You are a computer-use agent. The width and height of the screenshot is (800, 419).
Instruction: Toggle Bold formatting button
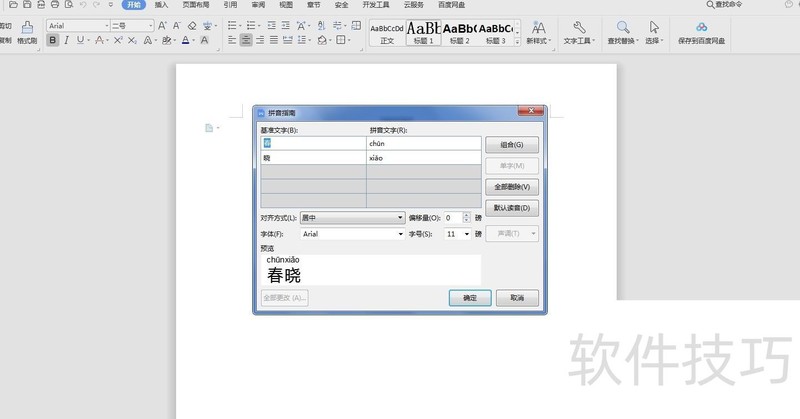pyautogui.click(x=53, y=40)
